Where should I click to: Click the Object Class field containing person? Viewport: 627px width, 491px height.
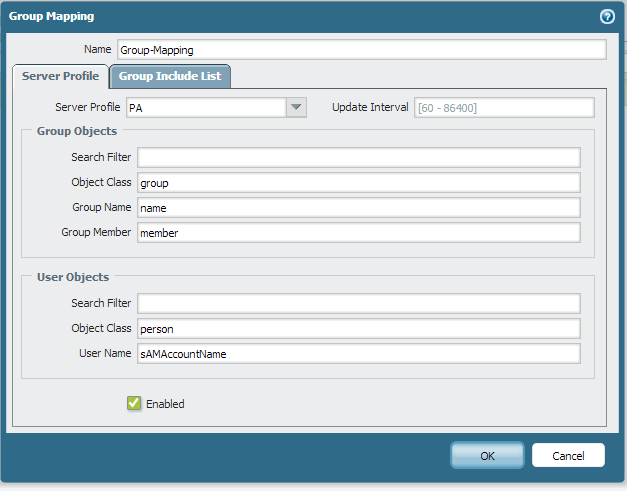(x=359, y=328)
